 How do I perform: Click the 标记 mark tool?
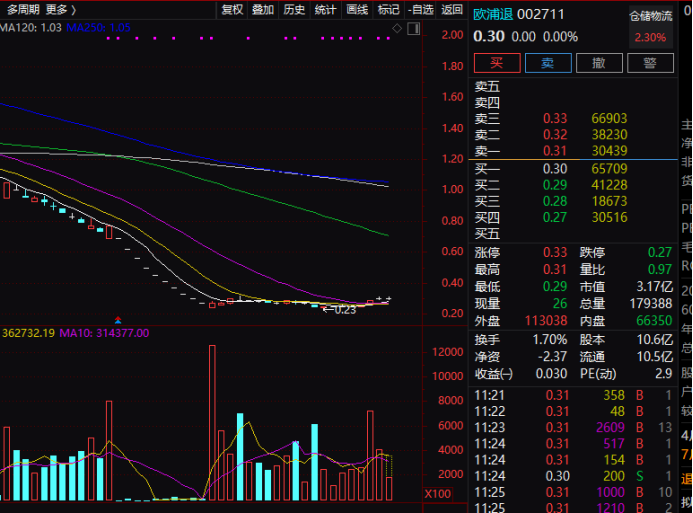click(x=388, y=9)
